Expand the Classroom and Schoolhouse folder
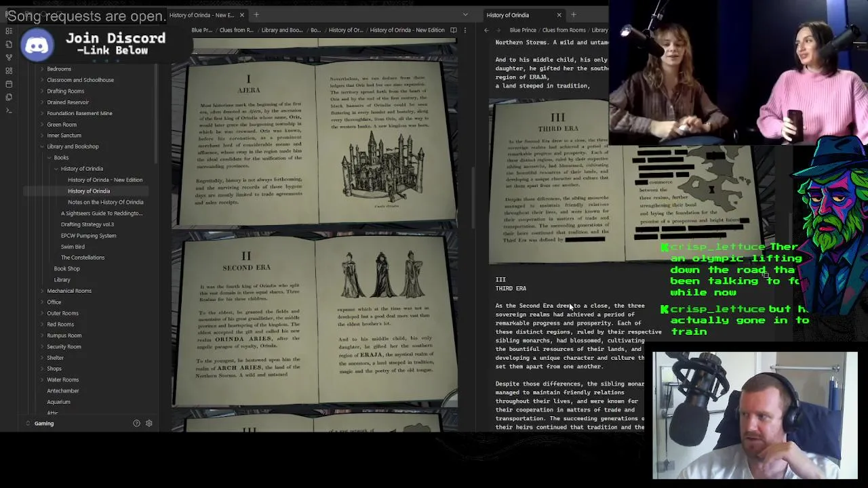This screenshot has width=868, height=488. [x=42, y=80]
